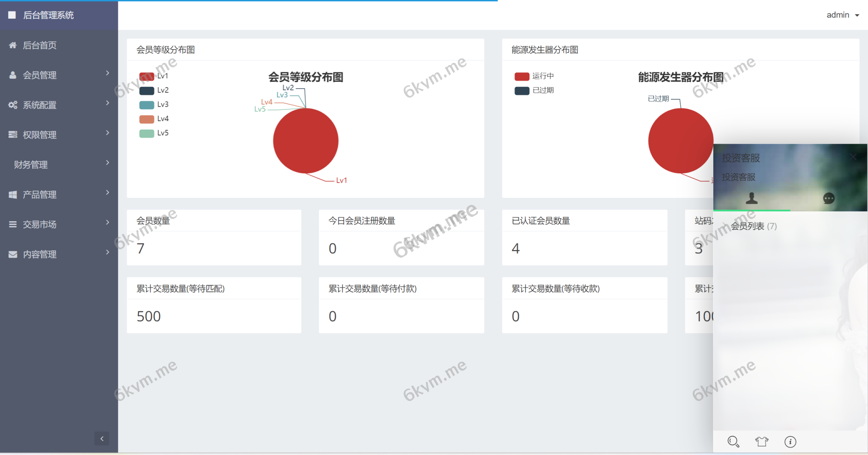Image resolution: width=868 pixels, height=455 pixels.
Task: Click the 权限管理 sidebar icon
Action: point(12,134)
